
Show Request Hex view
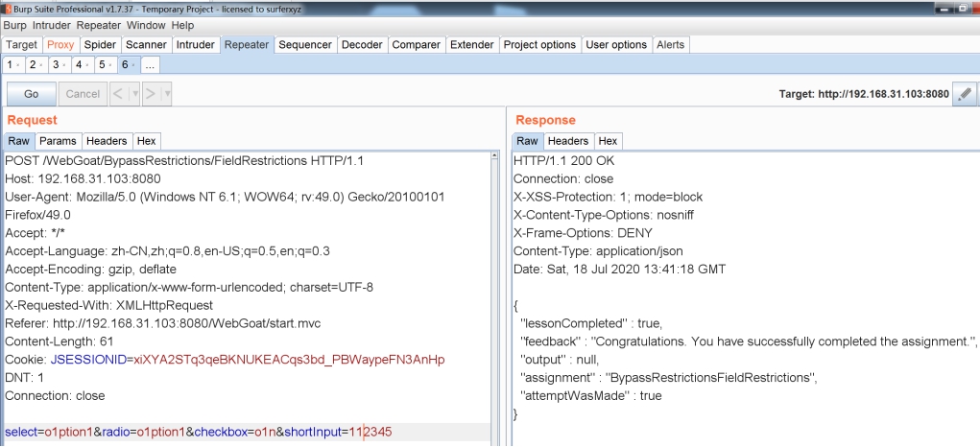point(147,141)
